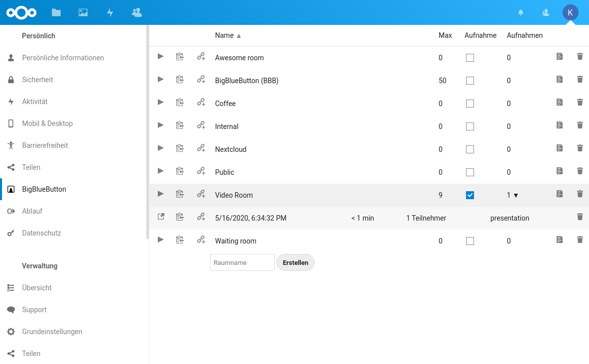Sort by Aufnahme column header
The width and height of the screenshot is (589, 364).
480,35
